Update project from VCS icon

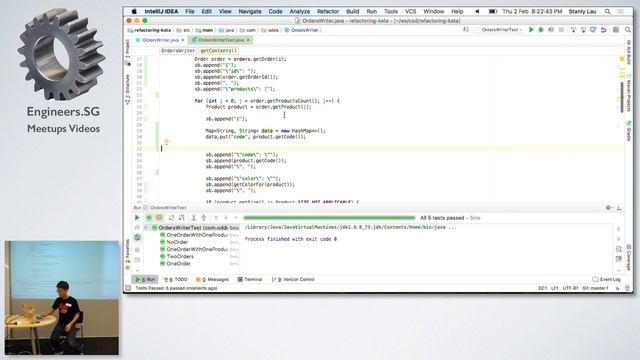pos(573,30)
